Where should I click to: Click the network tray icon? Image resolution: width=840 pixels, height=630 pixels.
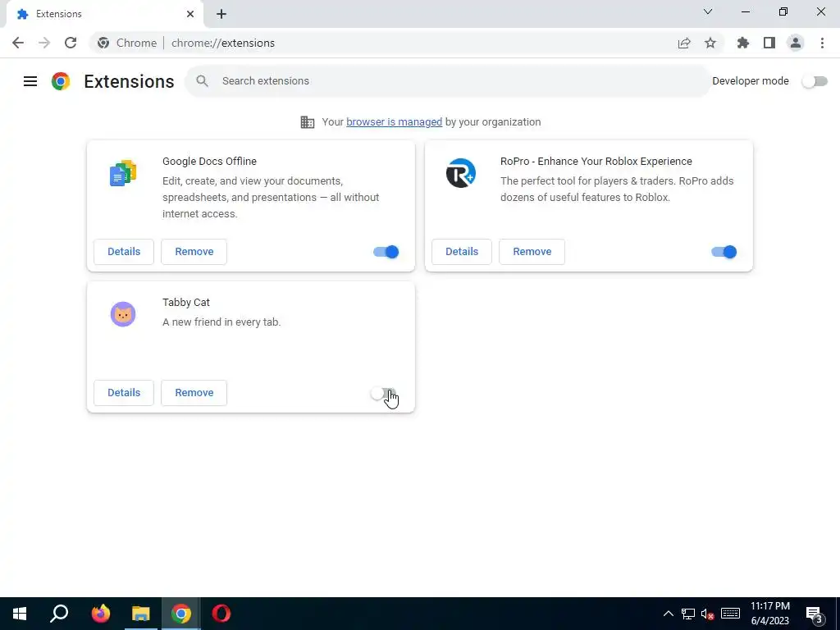point(688,614)
